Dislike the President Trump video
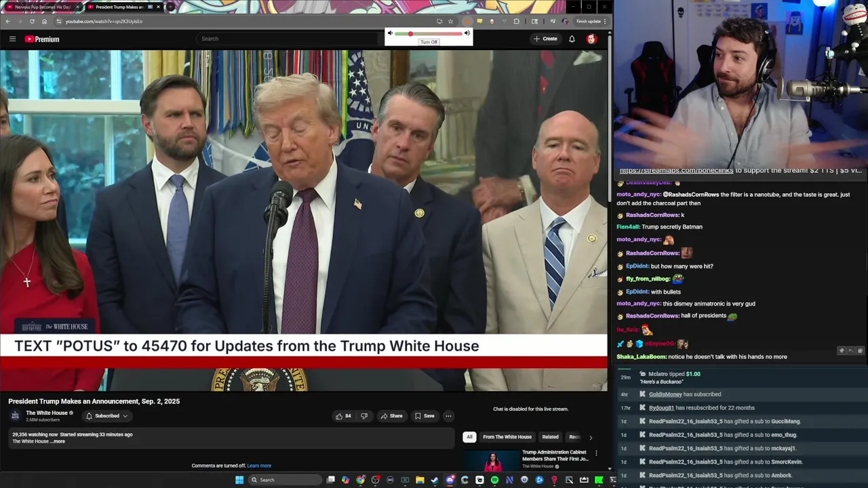This screenshot has width=868, height=488. 364,416
